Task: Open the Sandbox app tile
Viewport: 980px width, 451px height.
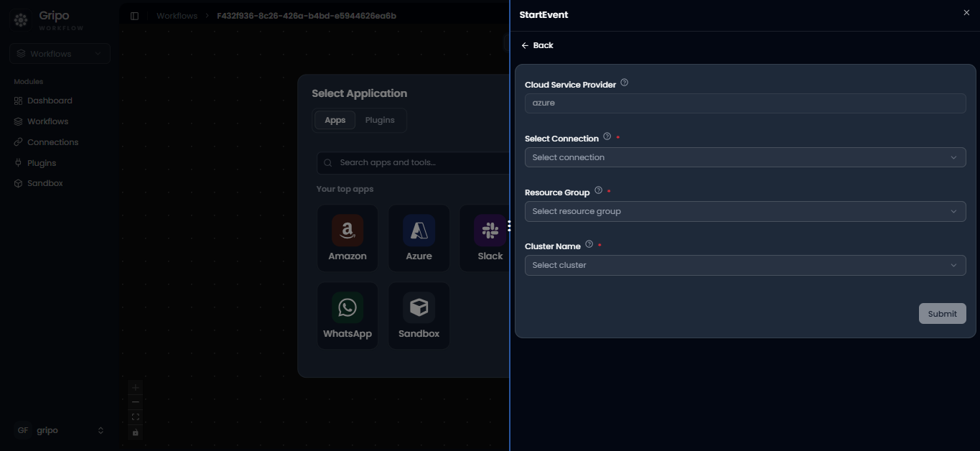Action: click(x=419, y=316)
